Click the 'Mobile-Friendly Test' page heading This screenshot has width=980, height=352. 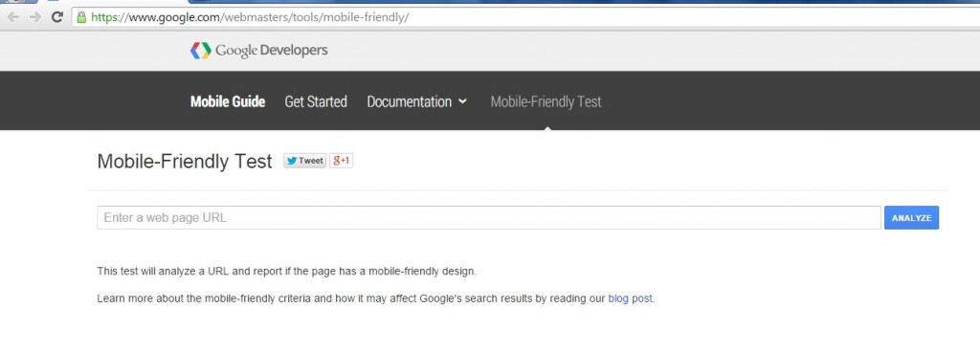(185, 162)
